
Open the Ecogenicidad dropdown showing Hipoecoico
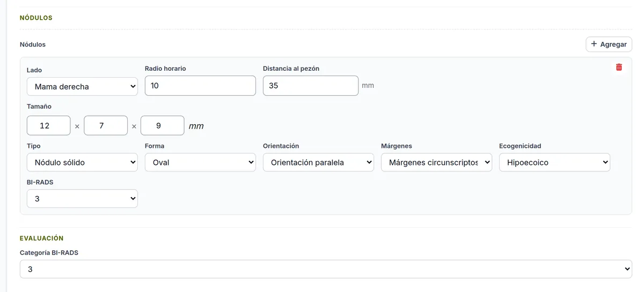(x=554, y=162)
